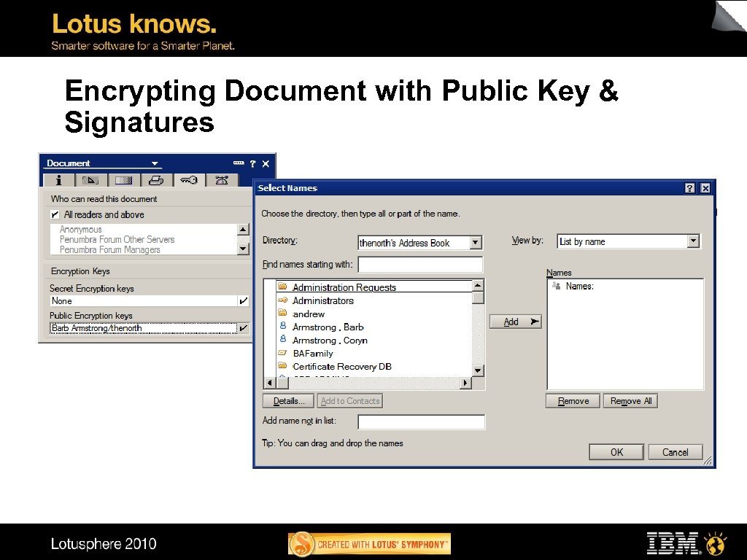Click the folder icon beside Administration Requests
The image size is (747, 560).
284,287
